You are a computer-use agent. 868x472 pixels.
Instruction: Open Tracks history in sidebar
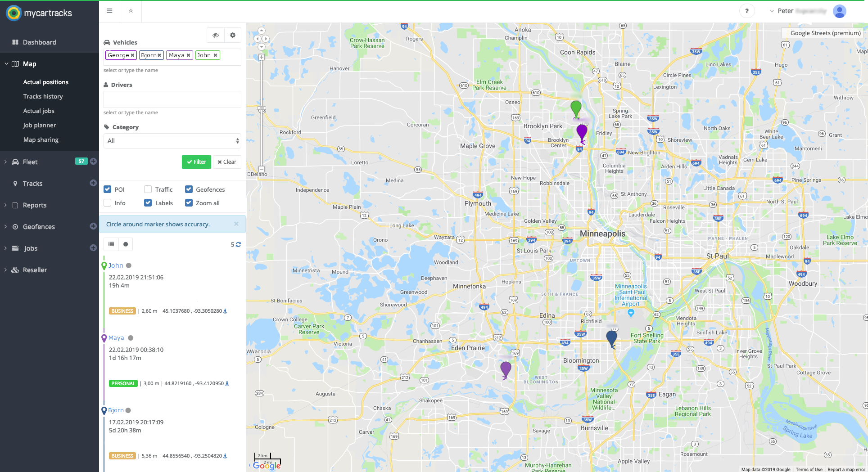43,96
